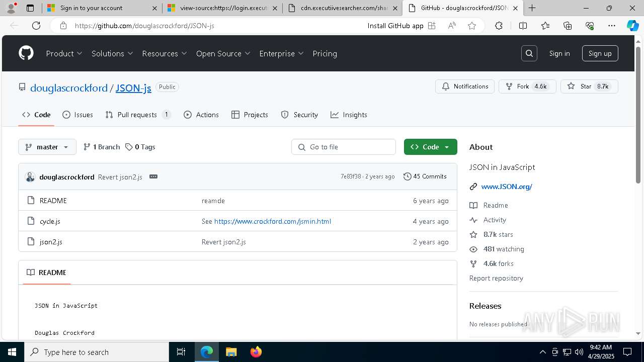Screen dimensions: 644x362
Task: Switch to cdn.executivesearcher.com browser tab
Action: tap(343, 8)
